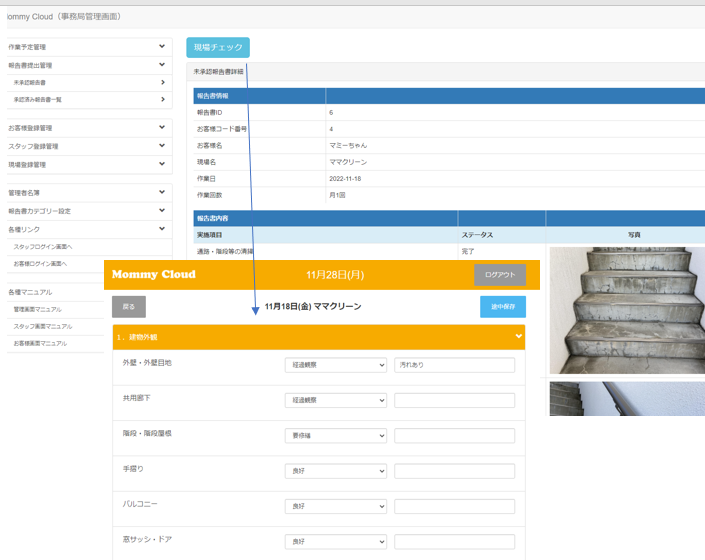This screenshot has height=560, width=705.
Task: Expand the 報告書提出管理 chevron
Action: 162,65
